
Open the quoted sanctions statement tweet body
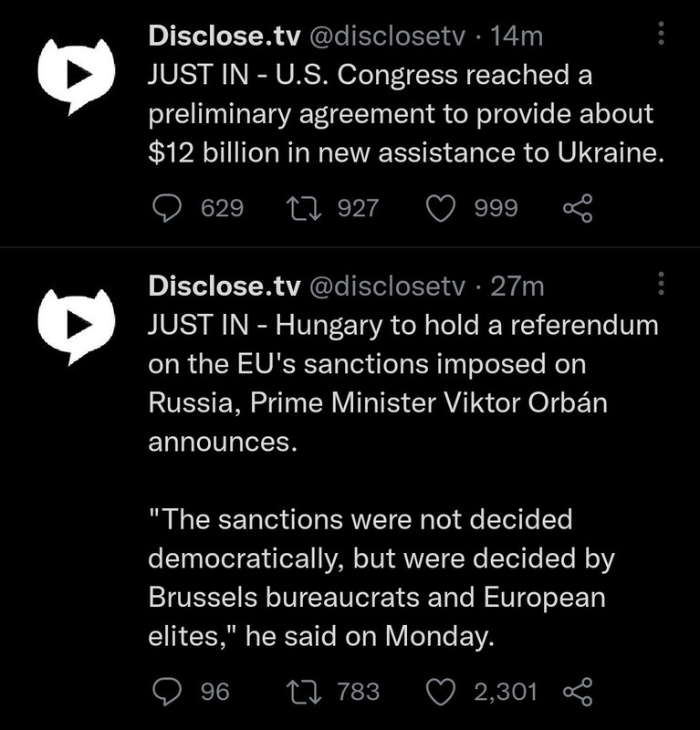(x=381, y=578)
